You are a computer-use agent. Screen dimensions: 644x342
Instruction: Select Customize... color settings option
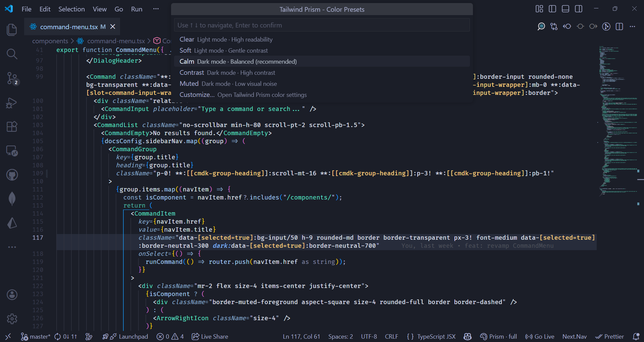(x=322, y=95)
